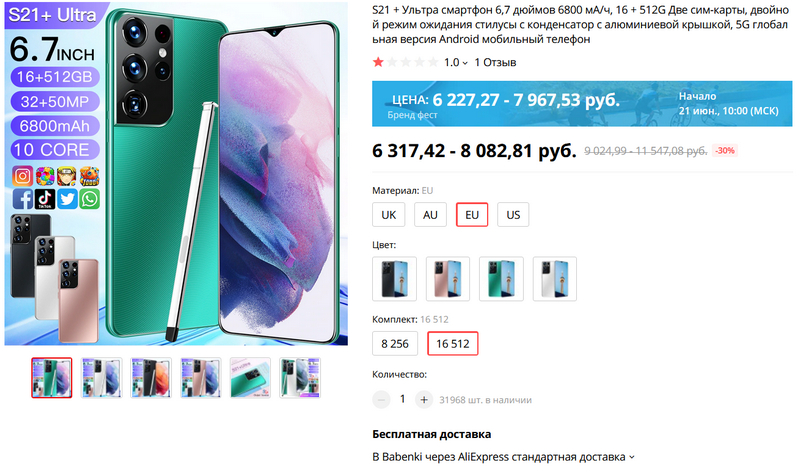
Task: Show the second thumbnail with white phone
Action: point(100,378)
